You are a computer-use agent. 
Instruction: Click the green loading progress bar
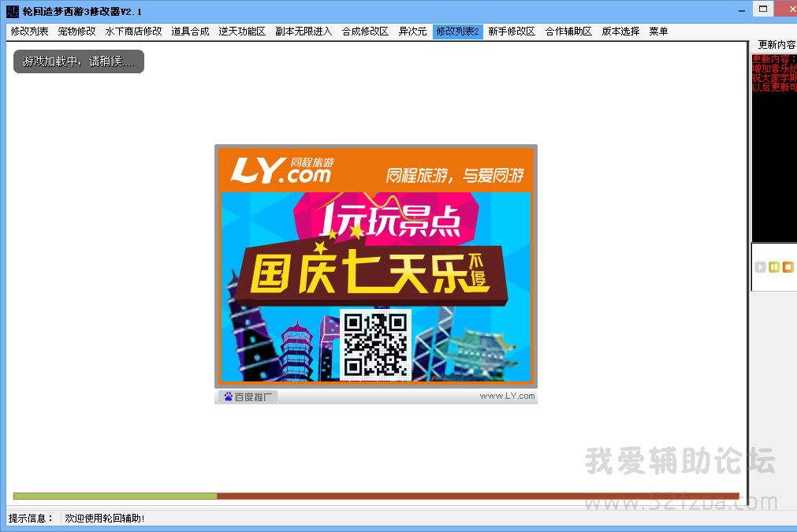coord(115,496)
